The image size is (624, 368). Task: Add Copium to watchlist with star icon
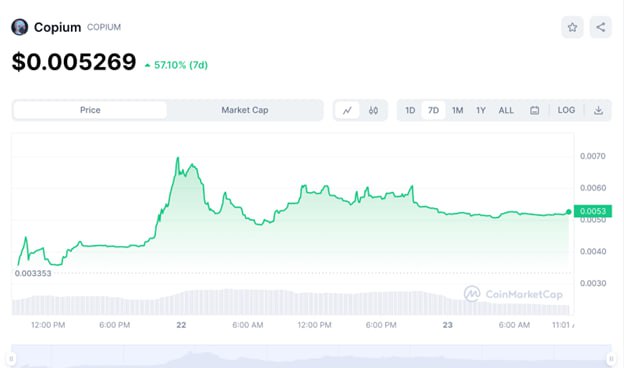coord(572,27)
